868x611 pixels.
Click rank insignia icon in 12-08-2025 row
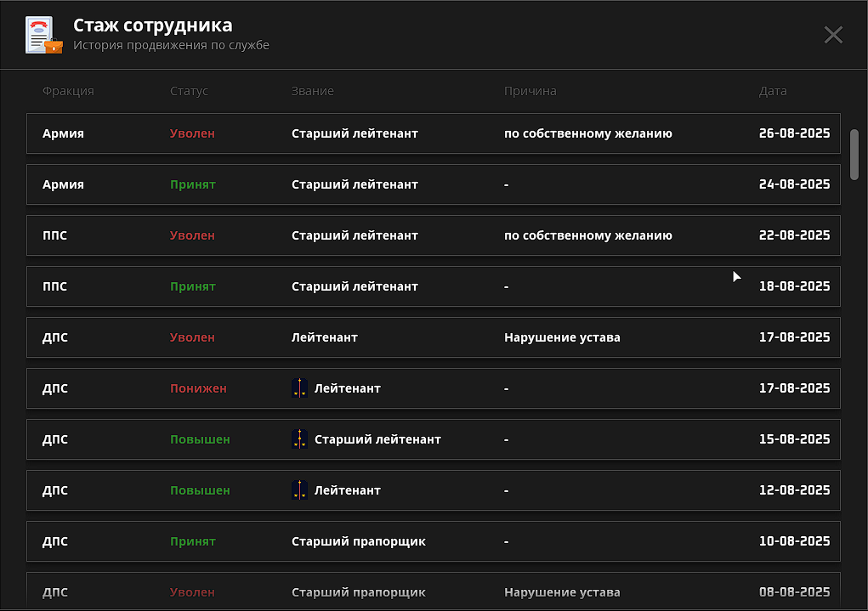coord(299,489)
